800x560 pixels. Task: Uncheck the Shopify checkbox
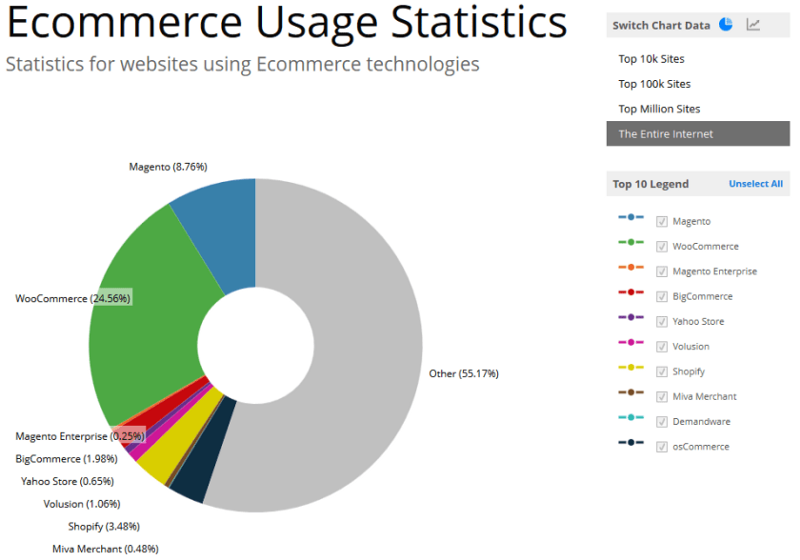pyautogui.click(x=661, y=371)
